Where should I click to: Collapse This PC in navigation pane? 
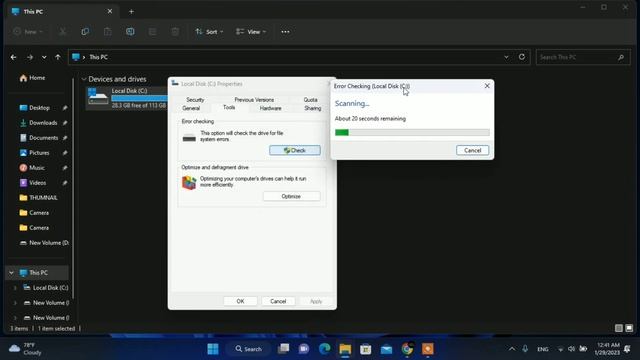coord(11,273)
